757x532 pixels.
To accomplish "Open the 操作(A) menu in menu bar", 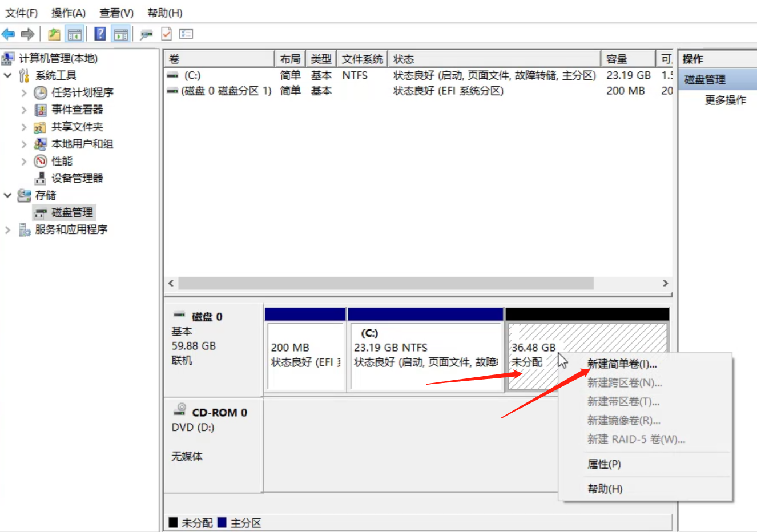I will point(68,13).
